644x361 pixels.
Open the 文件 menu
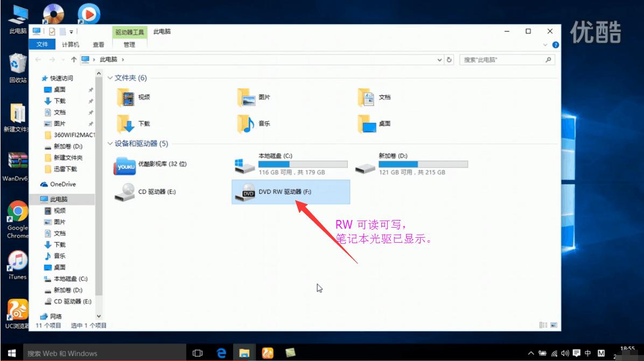[x=42, y=44]
